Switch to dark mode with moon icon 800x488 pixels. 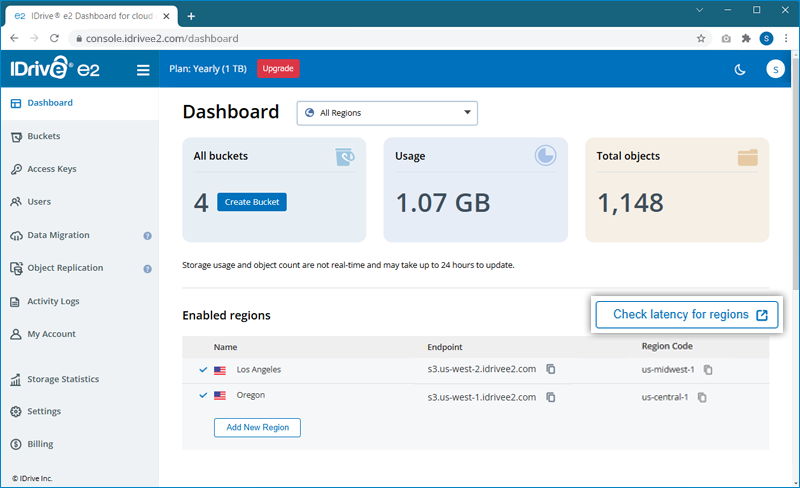(740, 69)
